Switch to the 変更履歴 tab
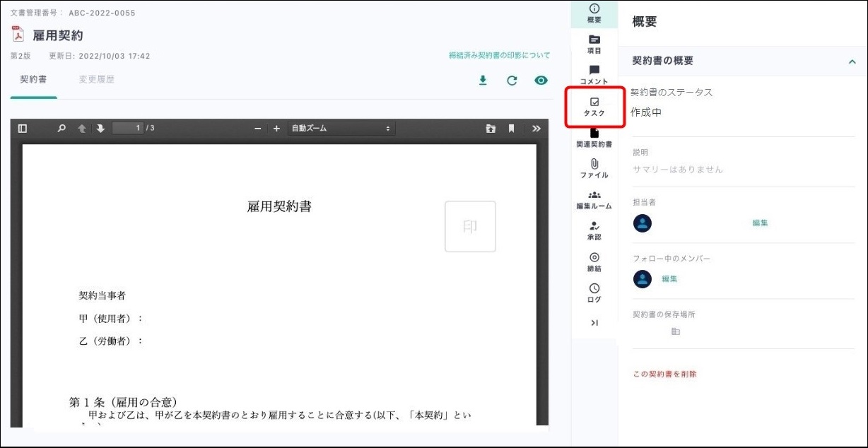Viewport: 868px width, 448px height. pos(97,80)
